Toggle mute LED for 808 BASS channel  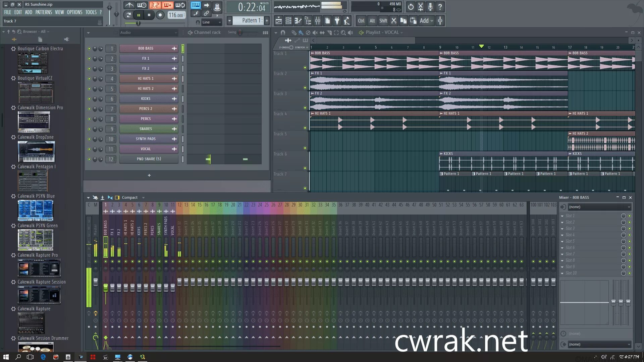tap(89, 49)
